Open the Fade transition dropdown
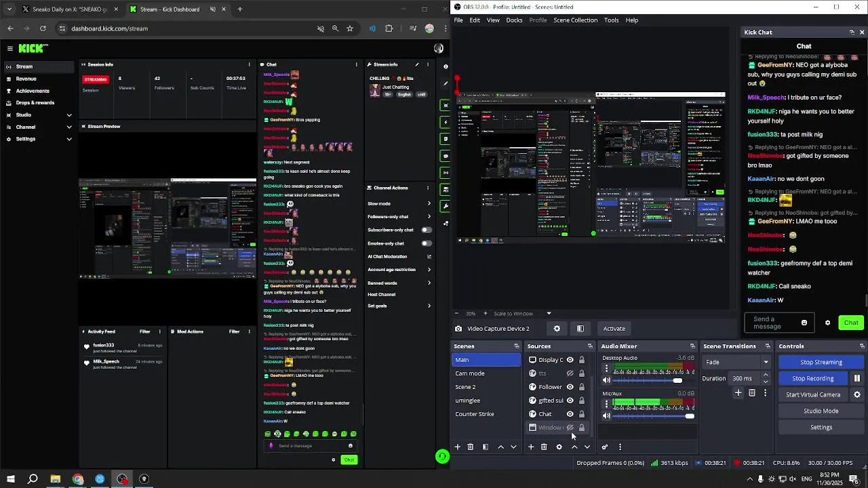The height and width of the screenshot is (488, 868). 737,362
